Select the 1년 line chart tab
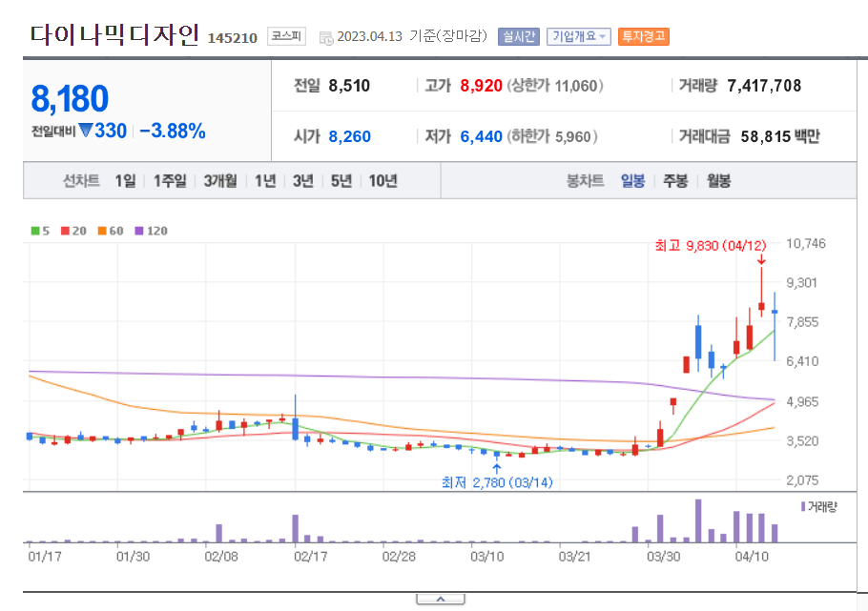The width and height of the screenshot is (868, 611). (265, 181)
